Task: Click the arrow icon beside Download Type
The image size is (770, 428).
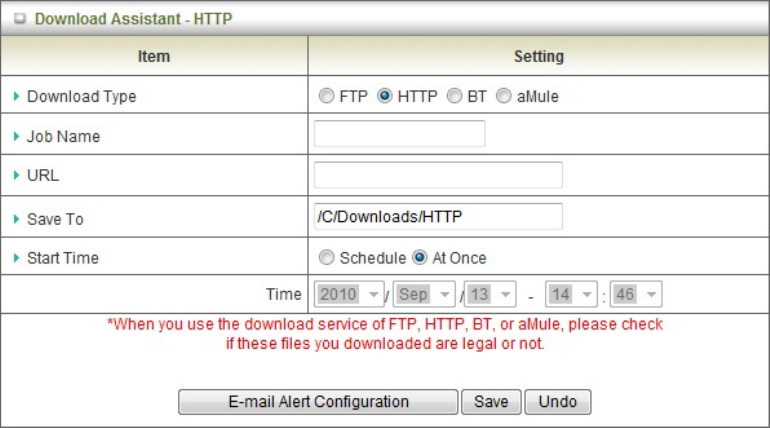Action: click(17, 97)
